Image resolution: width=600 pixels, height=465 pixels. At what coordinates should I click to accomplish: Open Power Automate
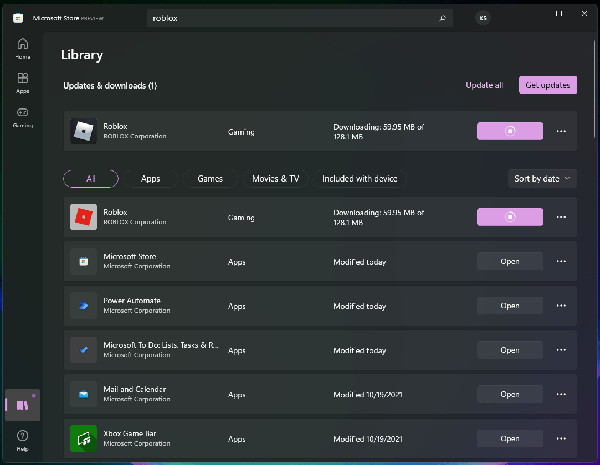pyautogui.click(x=510, y=306)
